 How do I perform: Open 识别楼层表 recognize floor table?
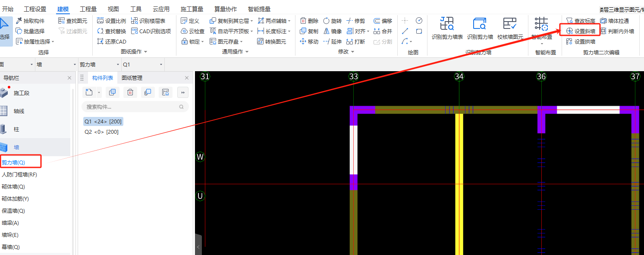click(x=148, y=21)
